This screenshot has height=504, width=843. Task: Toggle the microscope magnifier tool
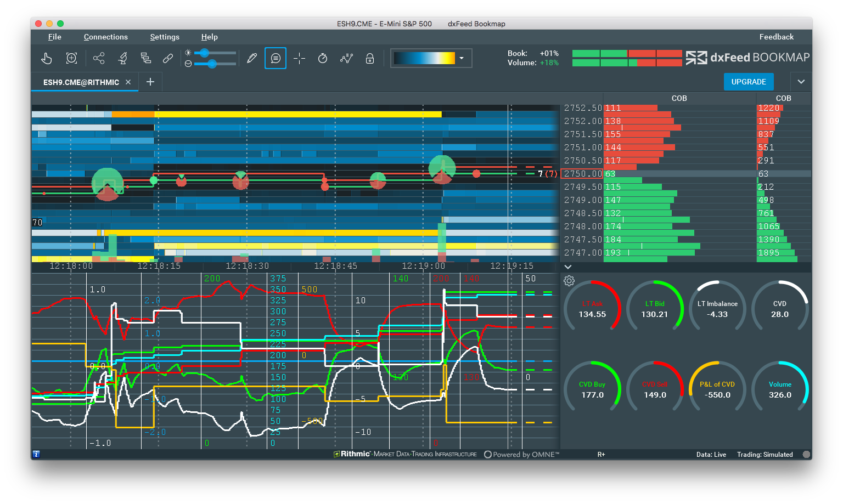pos(122,58)
